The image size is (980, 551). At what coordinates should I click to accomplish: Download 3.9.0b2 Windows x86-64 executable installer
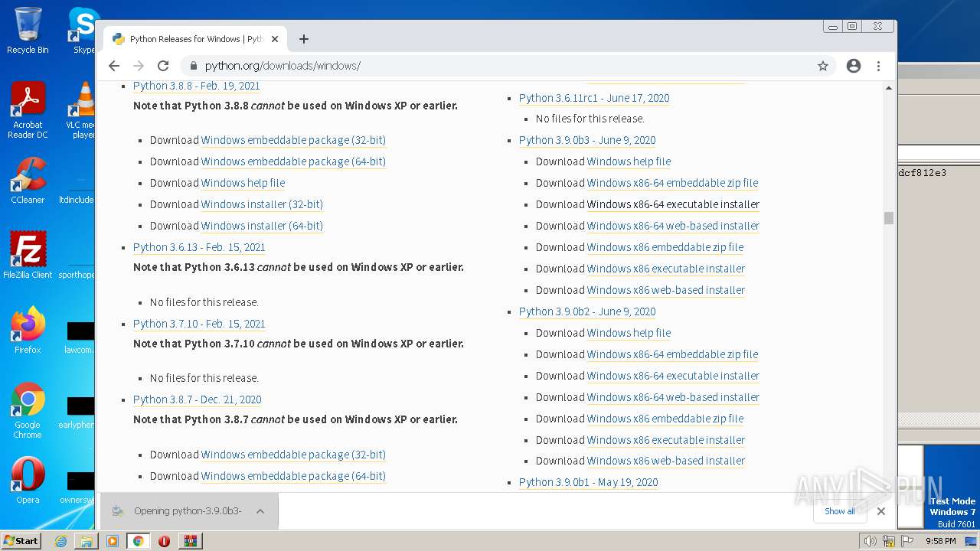673,376
